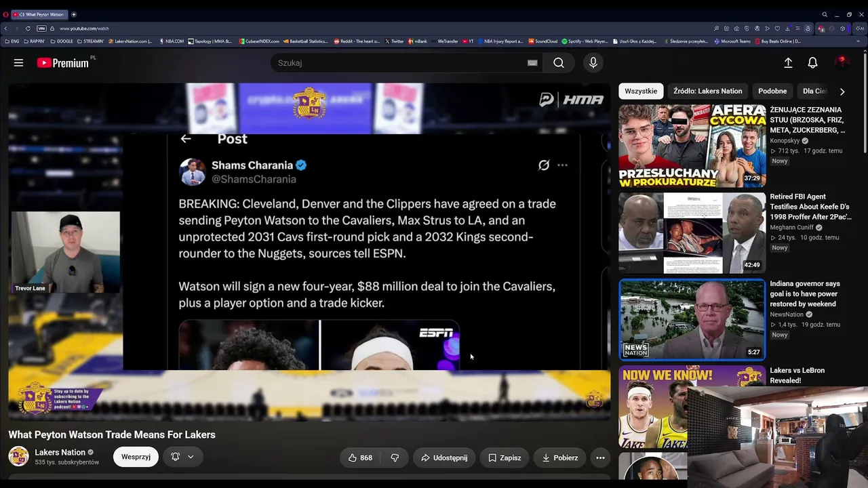Open the SoundCloud bookmark

pyautogui.click(x=543, y=41)
